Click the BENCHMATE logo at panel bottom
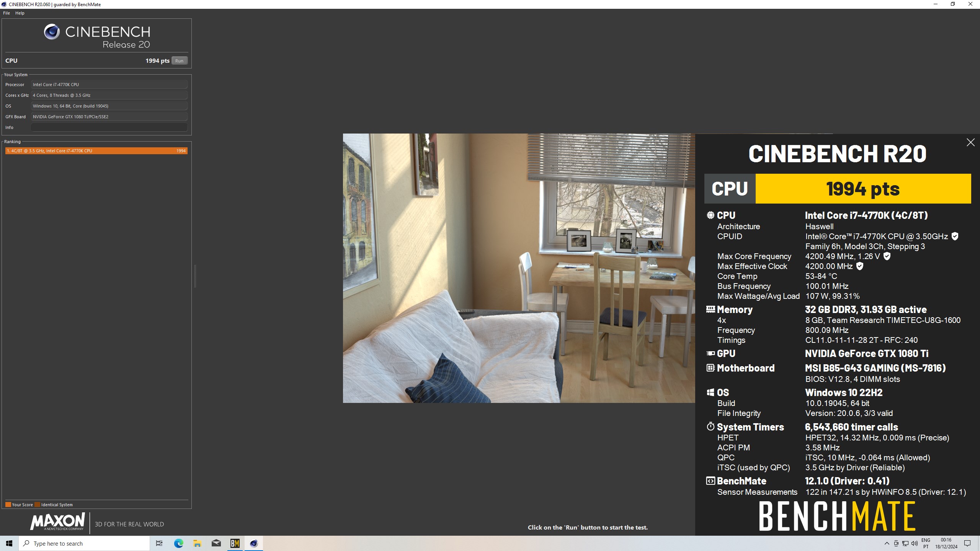Image resolution: width=980 pixels, height=551 pixels. [x=837, y=516]
